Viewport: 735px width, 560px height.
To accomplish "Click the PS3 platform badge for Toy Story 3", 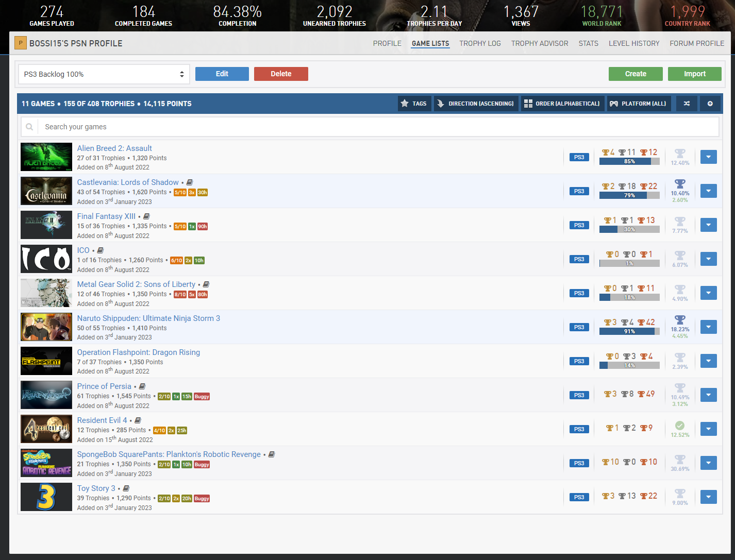I will 579,497.
